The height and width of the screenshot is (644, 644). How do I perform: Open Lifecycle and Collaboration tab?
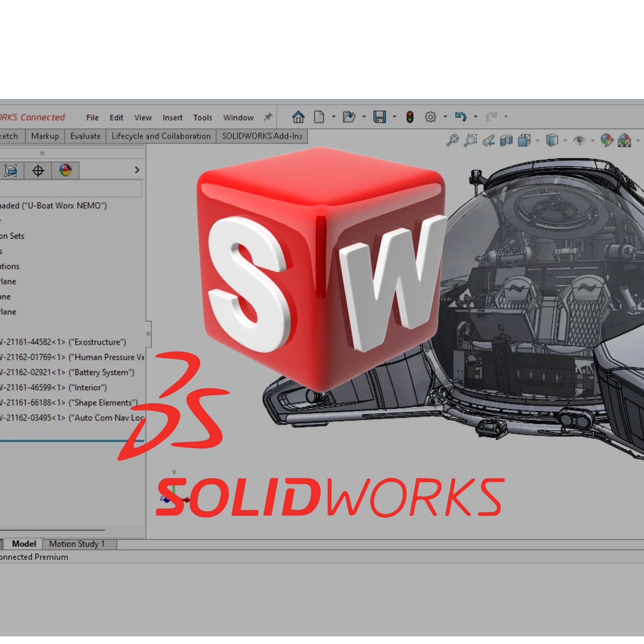click(161, 136)
